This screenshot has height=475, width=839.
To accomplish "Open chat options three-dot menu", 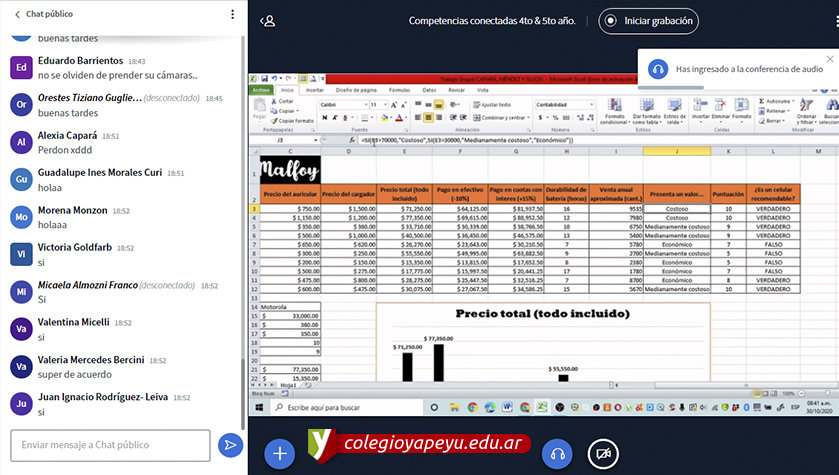I will 232,15.
